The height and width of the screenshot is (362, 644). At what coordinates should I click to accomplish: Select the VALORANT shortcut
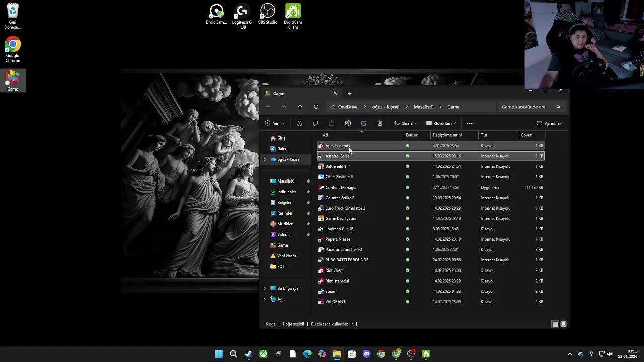pyautogui.click(x=431, y=302)
